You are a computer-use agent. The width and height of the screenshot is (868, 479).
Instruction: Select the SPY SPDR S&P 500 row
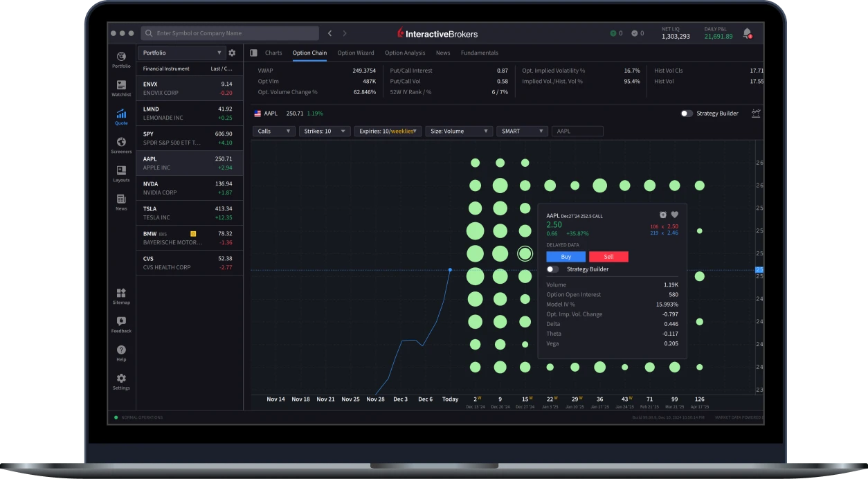point(190,138)
